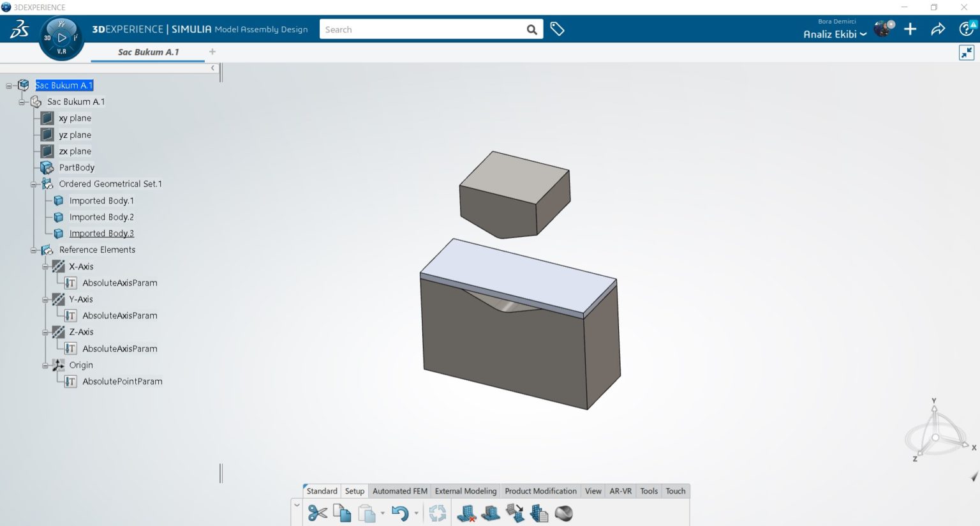Click the Sac Bukum A.1 document tab
Viewport: 980px width, 526px height.
[147, 52]
